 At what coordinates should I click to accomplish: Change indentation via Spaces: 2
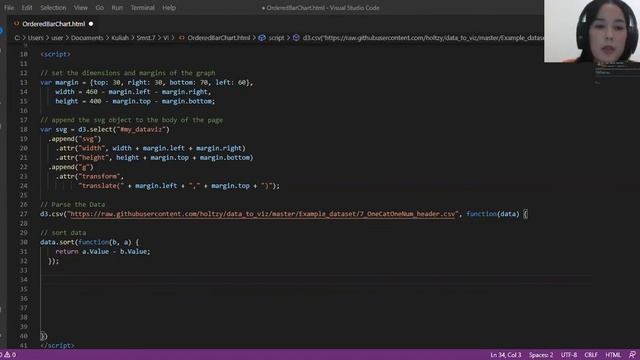click(541, 355)
